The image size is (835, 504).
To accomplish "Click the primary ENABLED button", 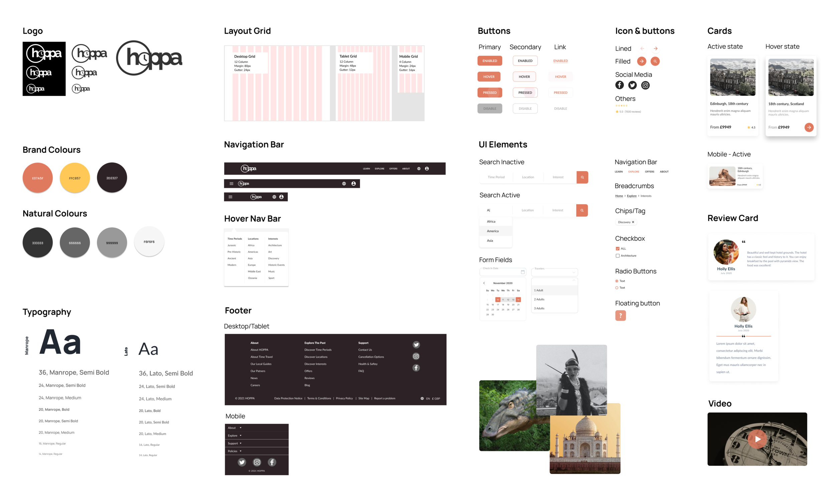I will click(490, 61).
